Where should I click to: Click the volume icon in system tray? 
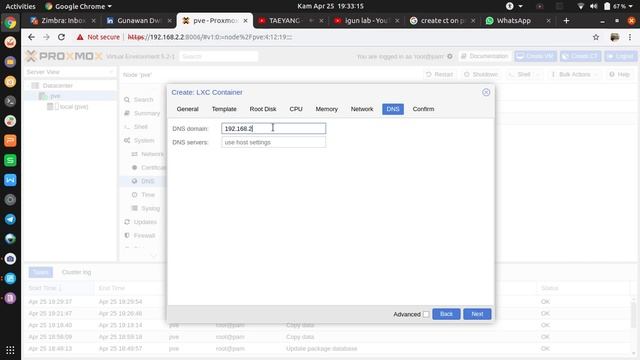click(x=593, y=6)
